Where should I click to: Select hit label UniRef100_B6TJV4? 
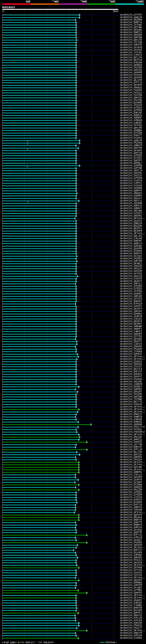point(131,58)
